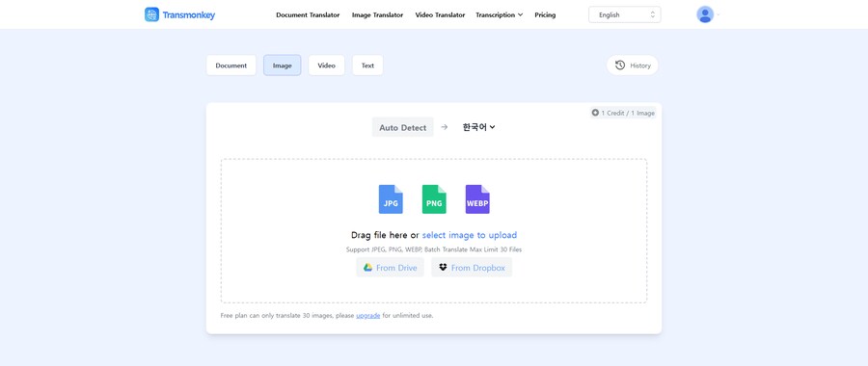
Task: Click the From Drive button text
Action: pos(396,268)
